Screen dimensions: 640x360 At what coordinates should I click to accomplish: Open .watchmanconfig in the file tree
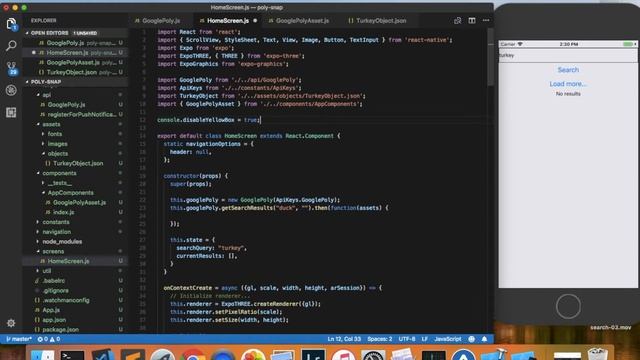76,300
